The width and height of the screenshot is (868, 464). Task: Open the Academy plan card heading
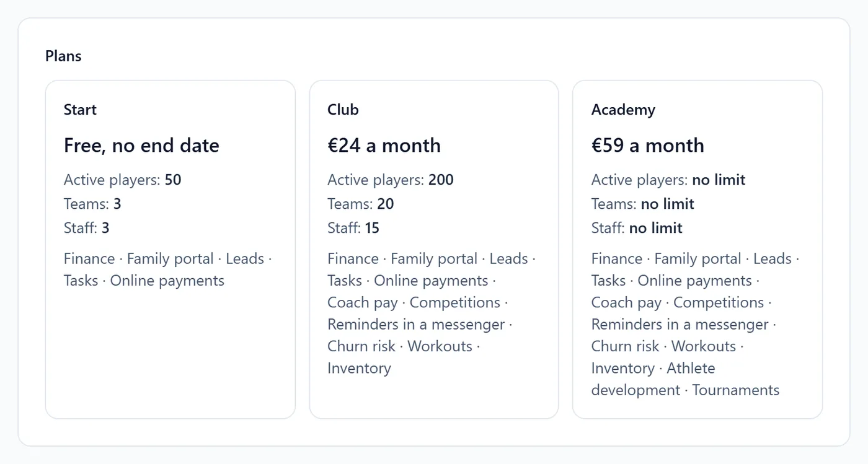pyautogui.click(x=623, y=110)
